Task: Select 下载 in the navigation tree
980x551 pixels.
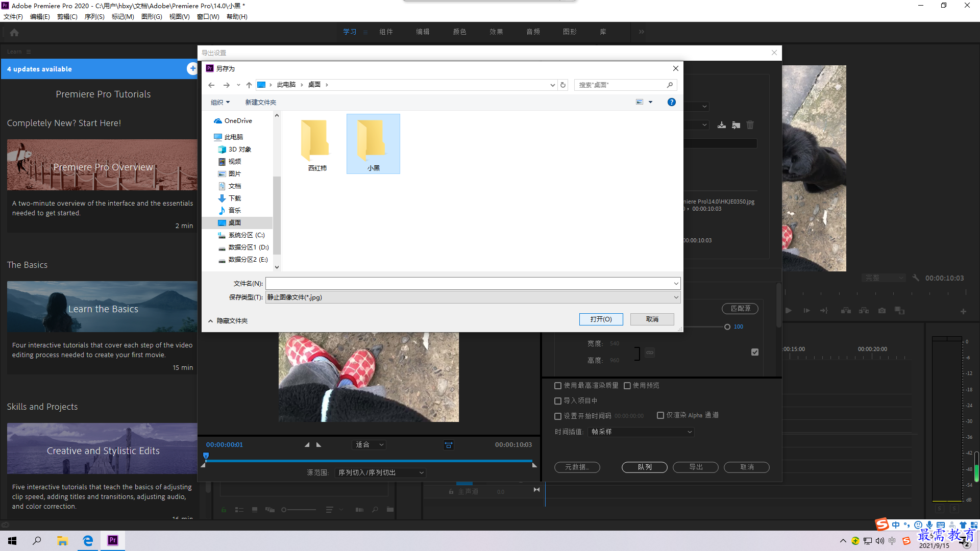Action: 235,198
